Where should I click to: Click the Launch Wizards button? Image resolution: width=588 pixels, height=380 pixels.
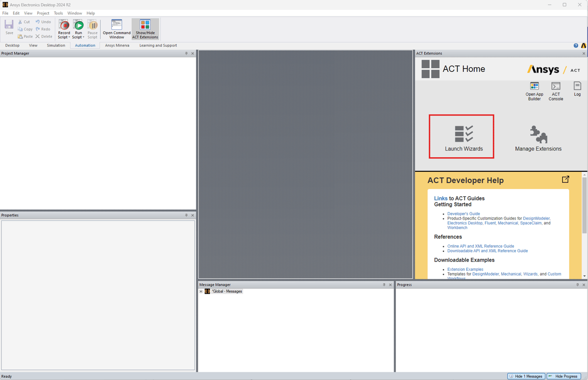[x=461, y=136]
